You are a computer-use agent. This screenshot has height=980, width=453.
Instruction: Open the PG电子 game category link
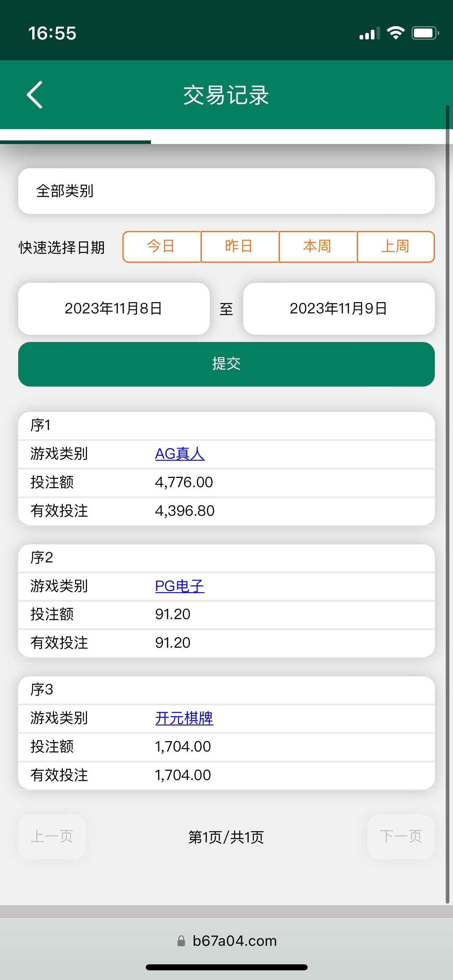click(x=180, y=586)
